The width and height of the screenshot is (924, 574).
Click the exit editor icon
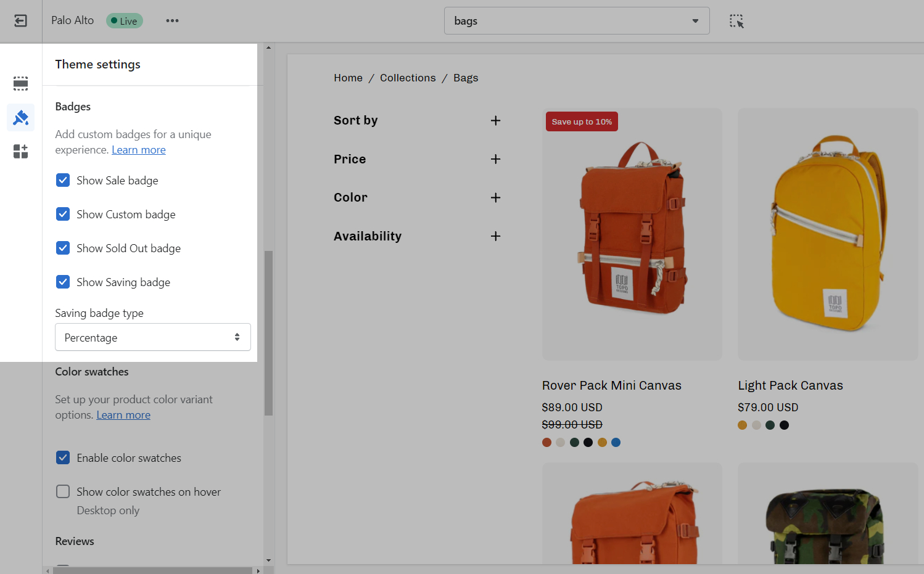(20, 21)
